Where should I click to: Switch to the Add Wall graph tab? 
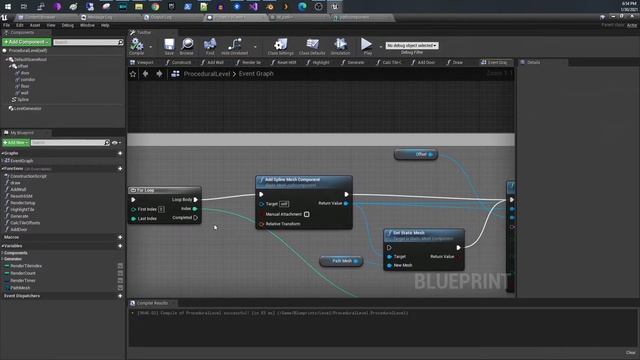pos(213,62)
